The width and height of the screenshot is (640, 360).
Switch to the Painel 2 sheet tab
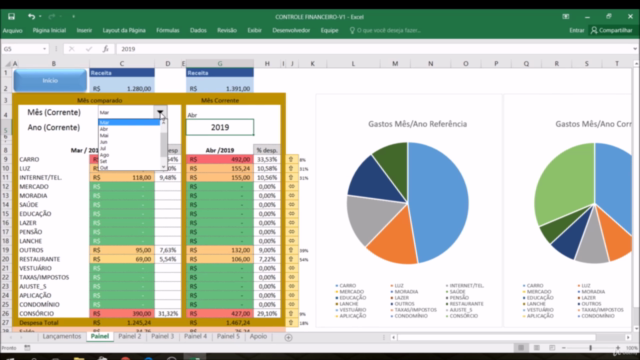click(x=129, y=336)
